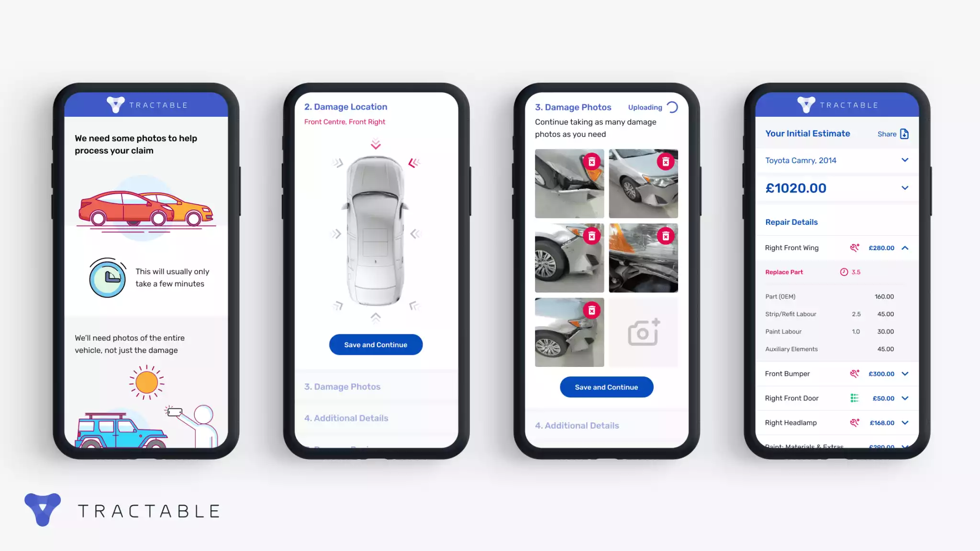Click the uploading spinner icon
Image resolution: width=980 pixels, height=551 pixels.
pyautogui.click(x=672, y=107)
